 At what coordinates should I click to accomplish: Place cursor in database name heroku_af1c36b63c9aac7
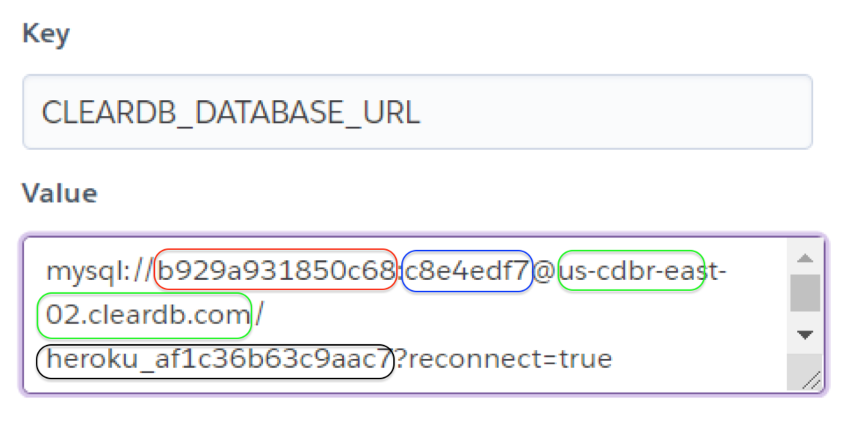tap(215, 360)
